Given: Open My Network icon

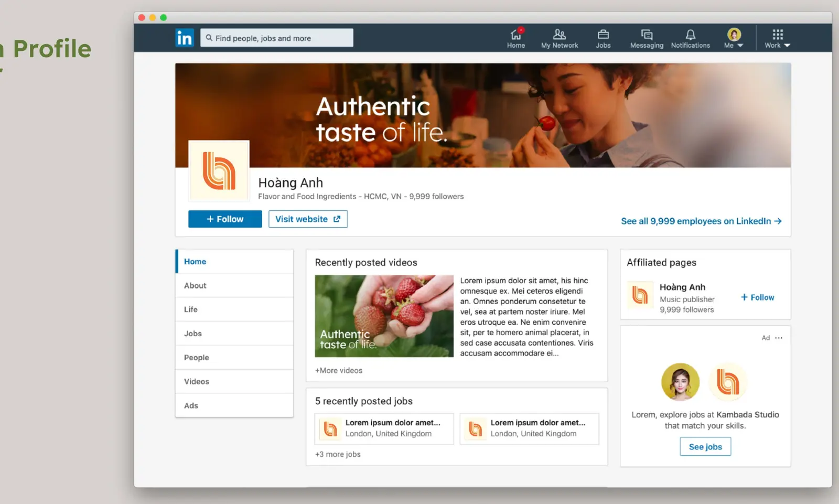Looking at the screenshot, I should click(560, 38).
